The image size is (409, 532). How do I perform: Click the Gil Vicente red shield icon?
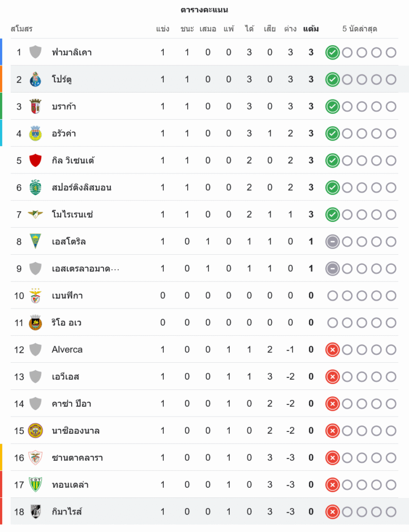(36, 160)
